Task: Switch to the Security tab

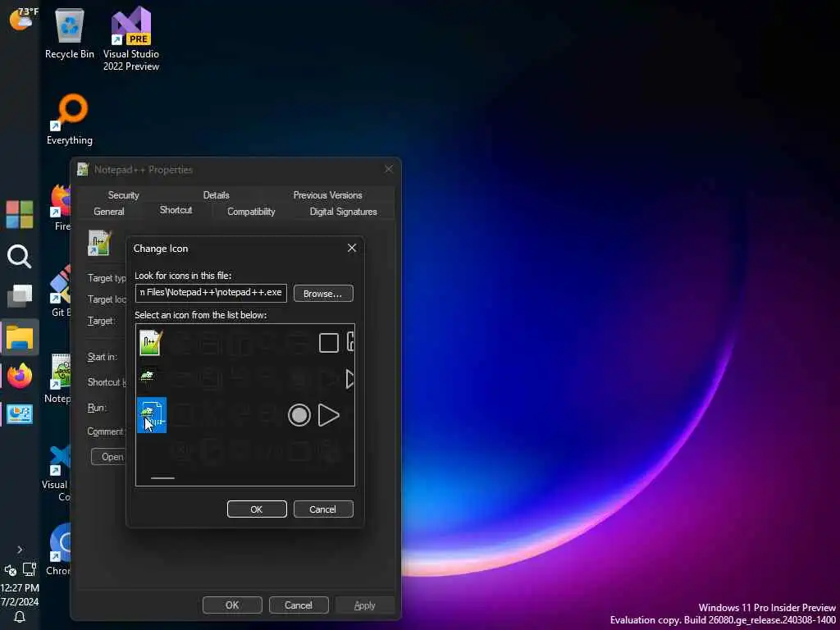Action: click(123, 195)
